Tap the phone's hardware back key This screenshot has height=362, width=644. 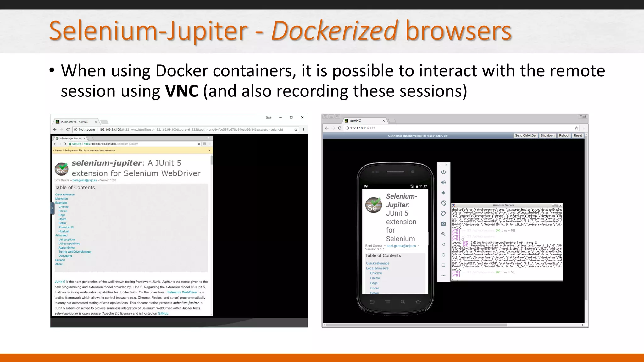click(372, 302)
